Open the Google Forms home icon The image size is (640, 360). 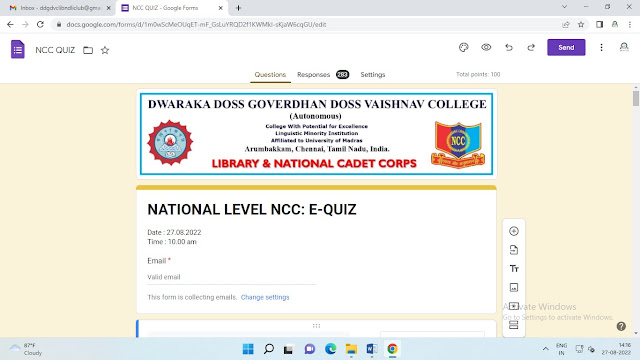coord(18,49)
